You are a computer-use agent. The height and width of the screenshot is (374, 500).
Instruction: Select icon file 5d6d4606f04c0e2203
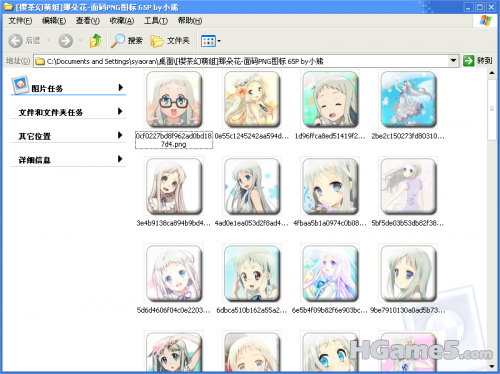click(x=174, y=273)
